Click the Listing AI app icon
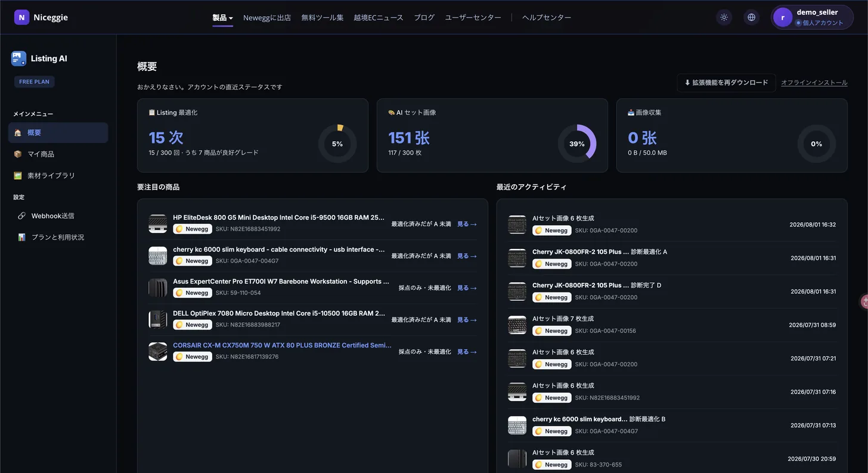The width and height of the screenshot is (868, 473). coord(18,58)
